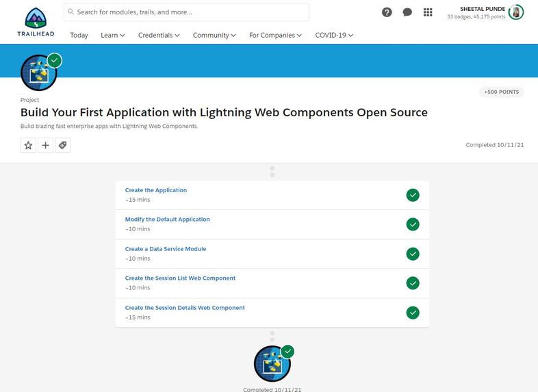The width and height of the screenshot is (538, 392).
Task: Click the project badge icon in banner
Action: click(x=39, y=73)
